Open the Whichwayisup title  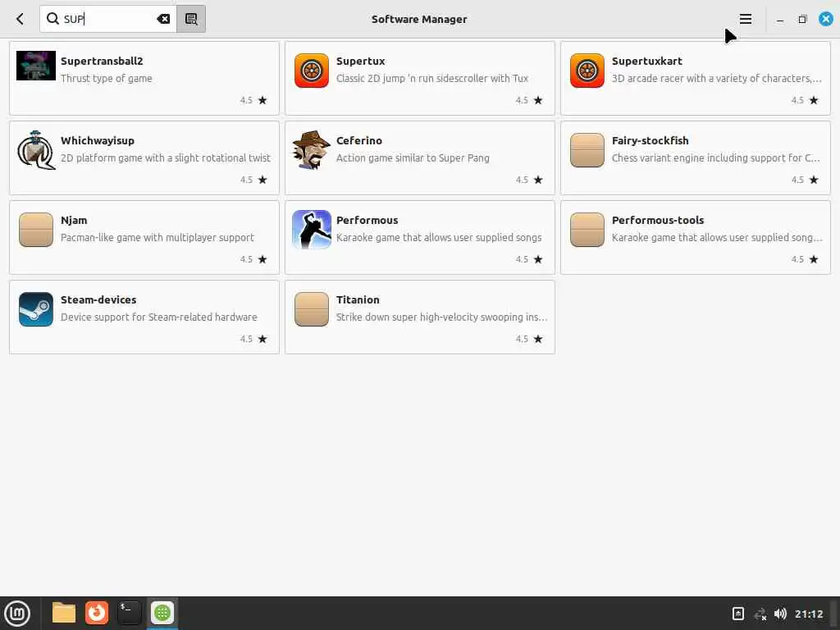pyautogui.click(x=98, y=141)
